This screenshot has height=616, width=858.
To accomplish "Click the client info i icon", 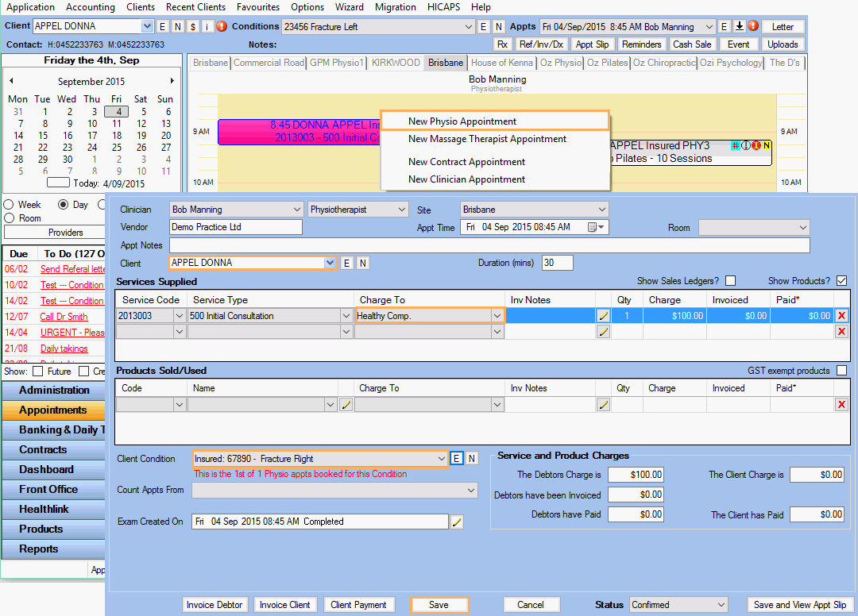I will tap(209, 26).
